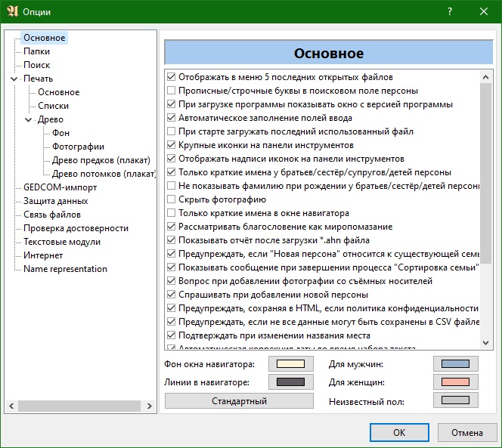Collapse the 'Древо' tree branch

pyautogui.click(x=29, y=119)
